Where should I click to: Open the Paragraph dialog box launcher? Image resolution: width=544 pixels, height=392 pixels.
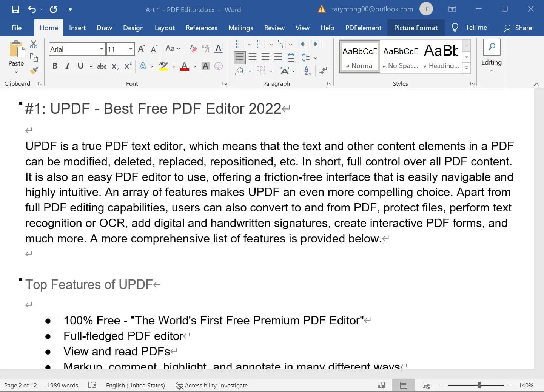(x=329, y=83)
